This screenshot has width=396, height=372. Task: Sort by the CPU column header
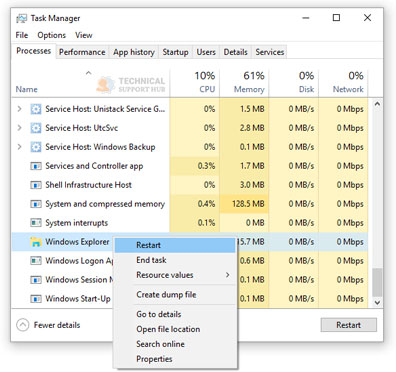pyautogui.click(x=195, y=83)
